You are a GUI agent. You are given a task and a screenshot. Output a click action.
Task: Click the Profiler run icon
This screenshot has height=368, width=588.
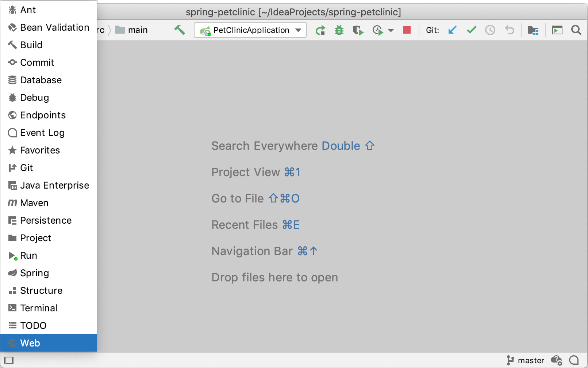[x=378, y=30]
